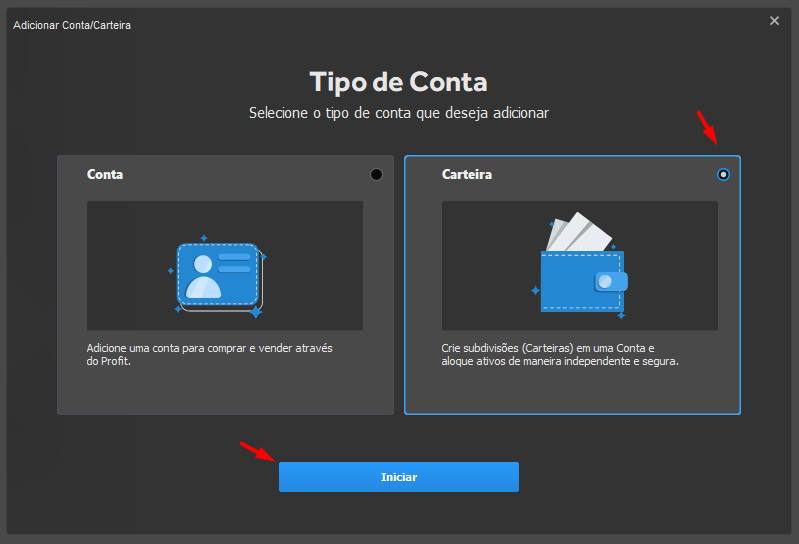
Task: Click the 'Crie subdivisões (Carteiras)' description
Action: pos(560,355)
